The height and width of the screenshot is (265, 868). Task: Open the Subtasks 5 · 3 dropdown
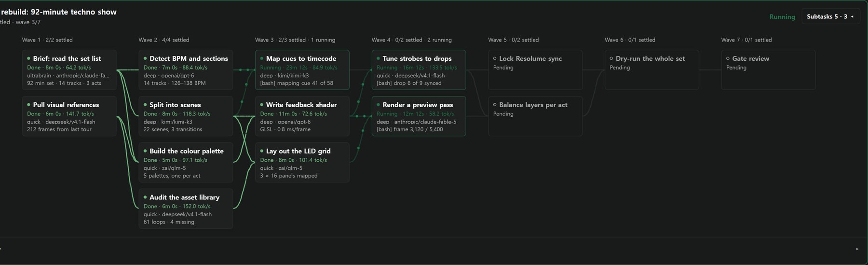coord(830,16)
